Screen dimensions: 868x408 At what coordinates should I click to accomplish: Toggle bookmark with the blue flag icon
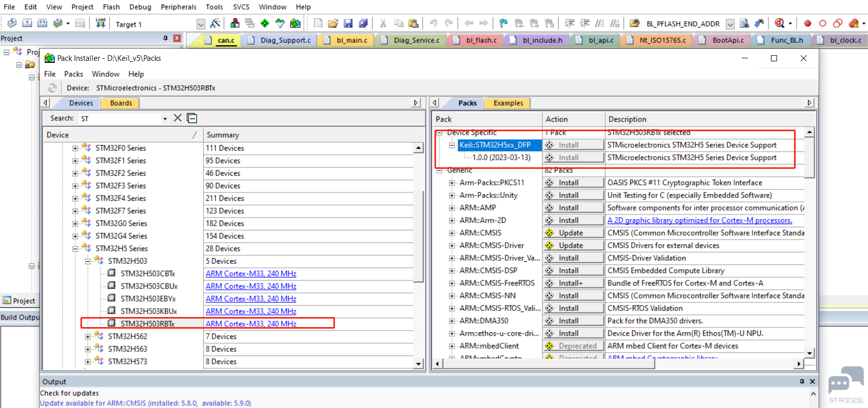503,23
